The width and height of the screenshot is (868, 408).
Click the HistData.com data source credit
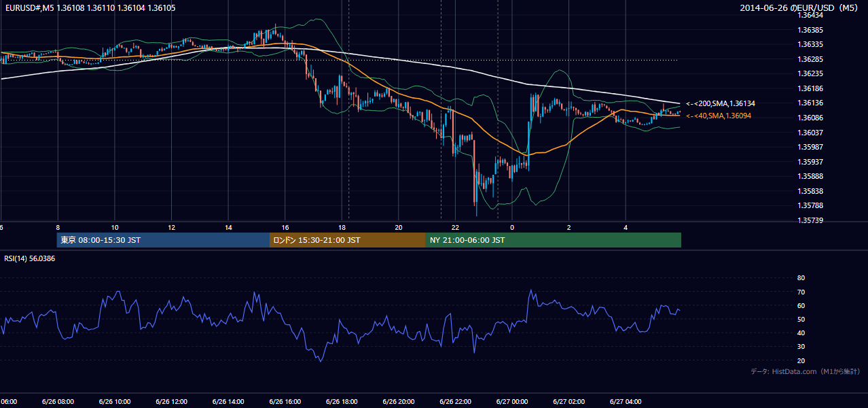click(x=806, y=371)
